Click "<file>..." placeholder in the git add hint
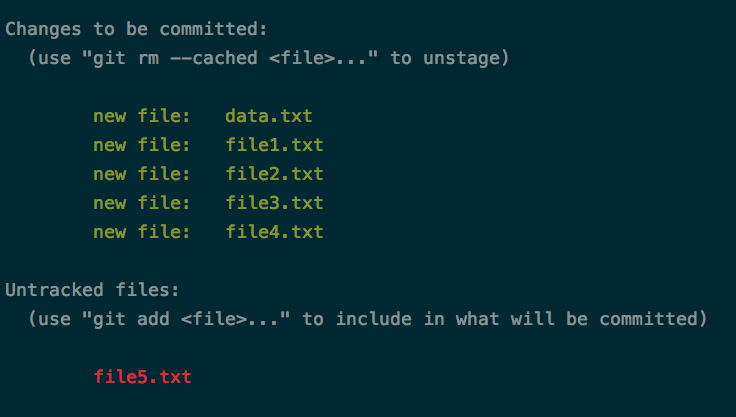The height and width of the screenshot is (417, 736). pos(236,319)
